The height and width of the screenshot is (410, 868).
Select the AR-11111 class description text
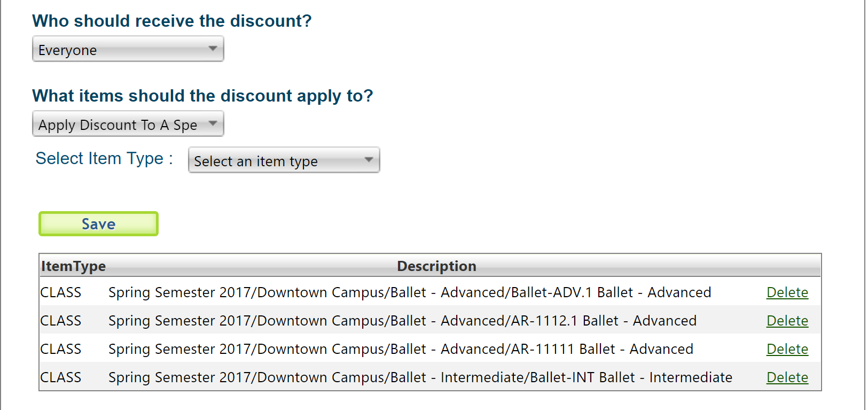coord(401,349)
